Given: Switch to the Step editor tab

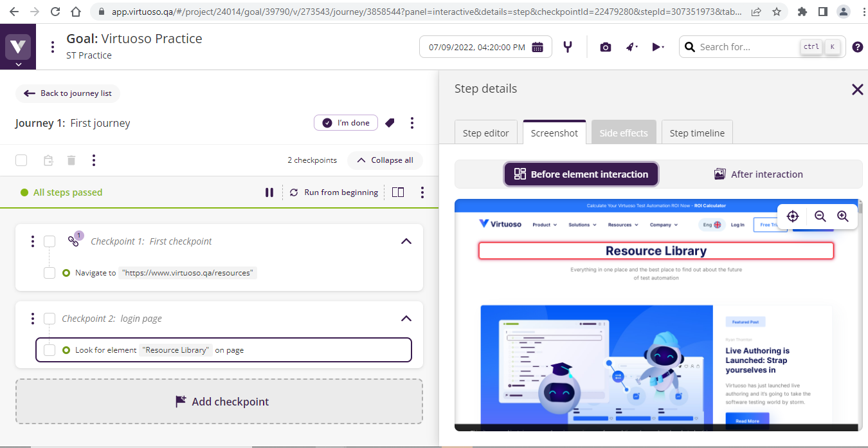Looking at the screenshot, I should point(485,133).
